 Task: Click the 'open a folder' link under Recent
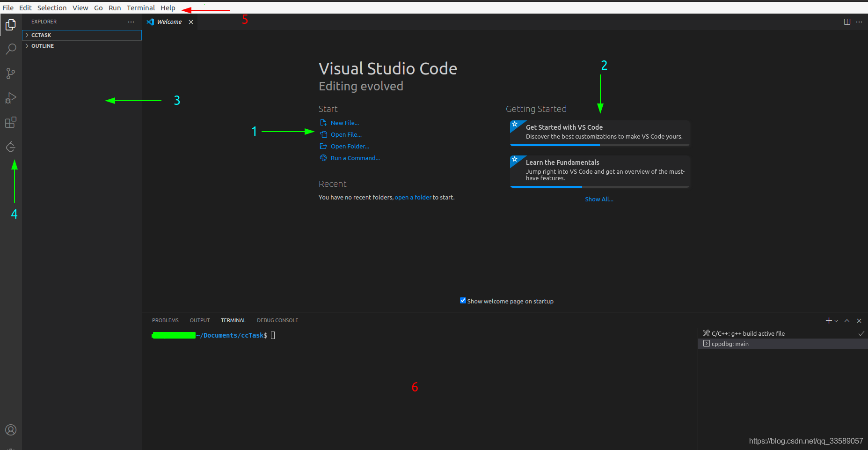pos(413,197)
